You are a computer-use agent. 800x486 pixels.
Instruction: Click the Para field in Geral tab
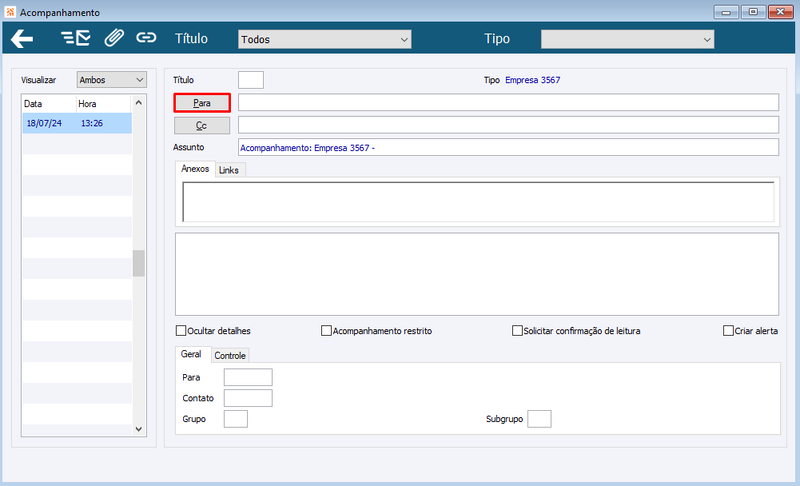click(x=248, y=377)
